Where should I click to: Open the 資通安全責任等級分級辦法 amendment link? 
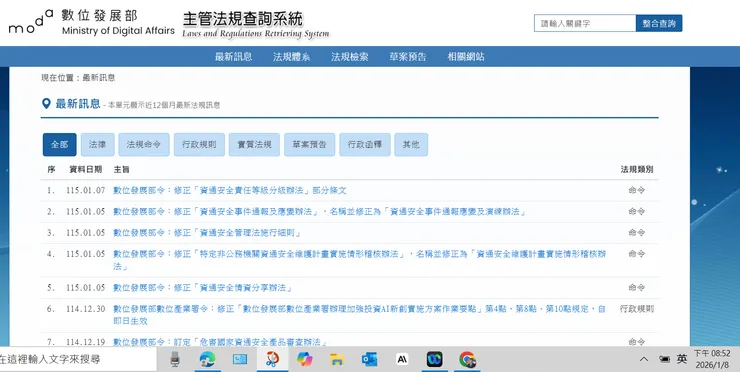[x=230, y=190]
